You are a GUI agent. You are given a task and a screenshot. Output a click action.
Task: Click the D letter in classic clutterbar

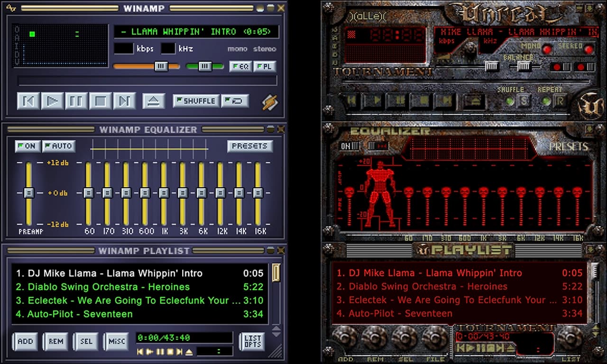click(x=17, y=54)
